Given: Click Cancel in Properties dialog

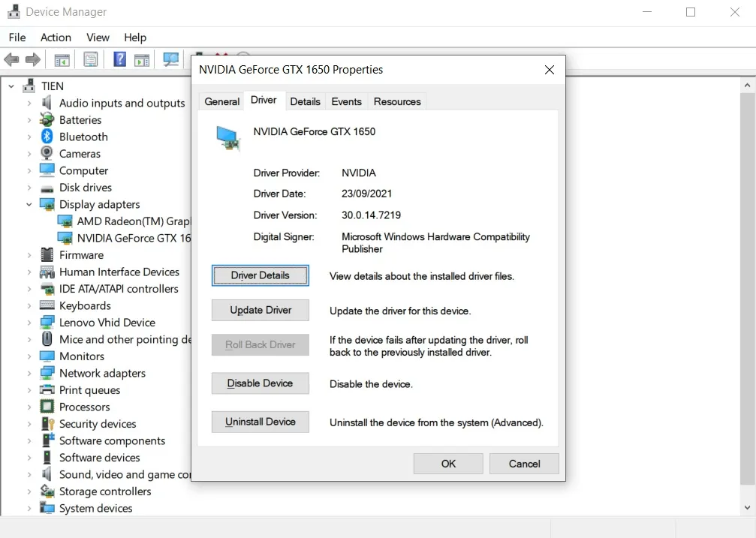Looking at the screenshot, I should [524, 464].
